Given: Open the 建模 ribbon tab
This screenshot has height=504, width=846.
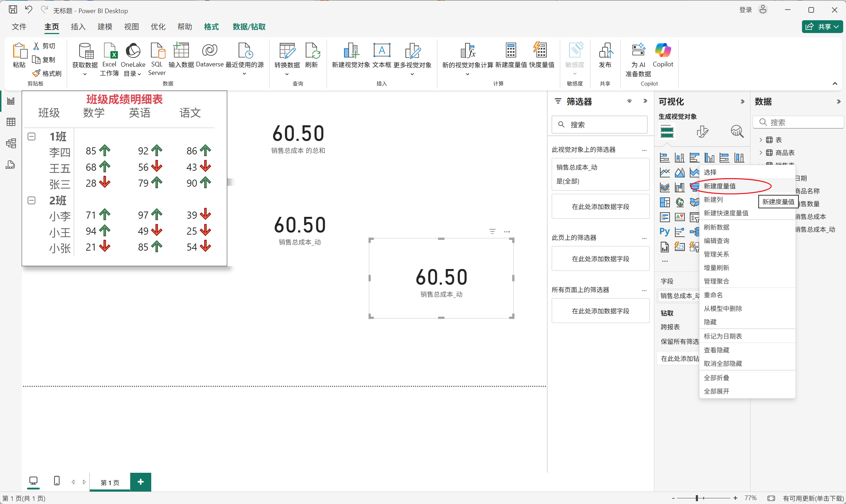Looking at the screenshot, I should (x=105, y=27).
